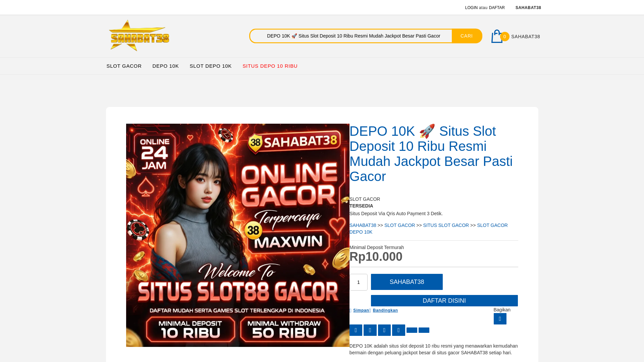
Task: Open the SITUS SLOT GACOR breadcrumb link
Action: coord(446,225)
